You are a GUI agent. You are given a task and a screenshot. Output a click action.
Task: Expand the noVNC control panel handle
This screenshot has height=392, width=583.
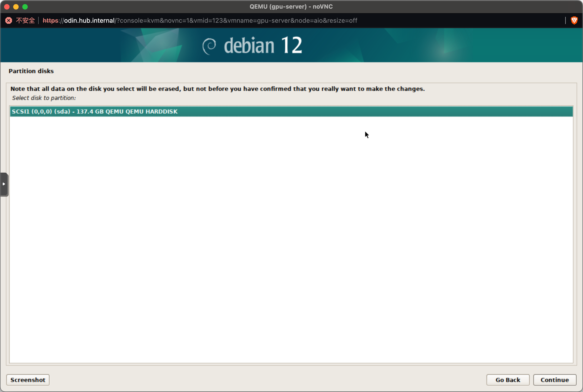(x=4, y=184)
